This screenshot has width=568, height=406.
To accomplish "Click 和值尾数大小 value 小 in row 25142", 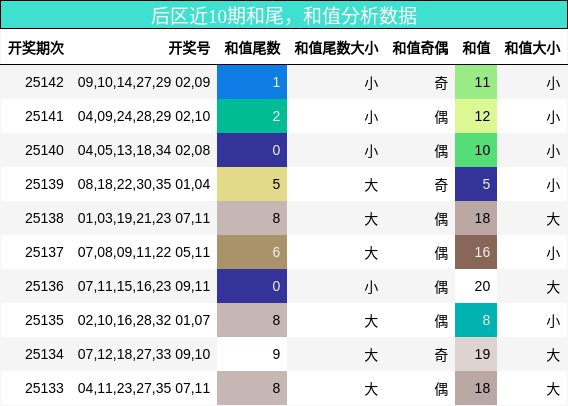I will (371, 83).
